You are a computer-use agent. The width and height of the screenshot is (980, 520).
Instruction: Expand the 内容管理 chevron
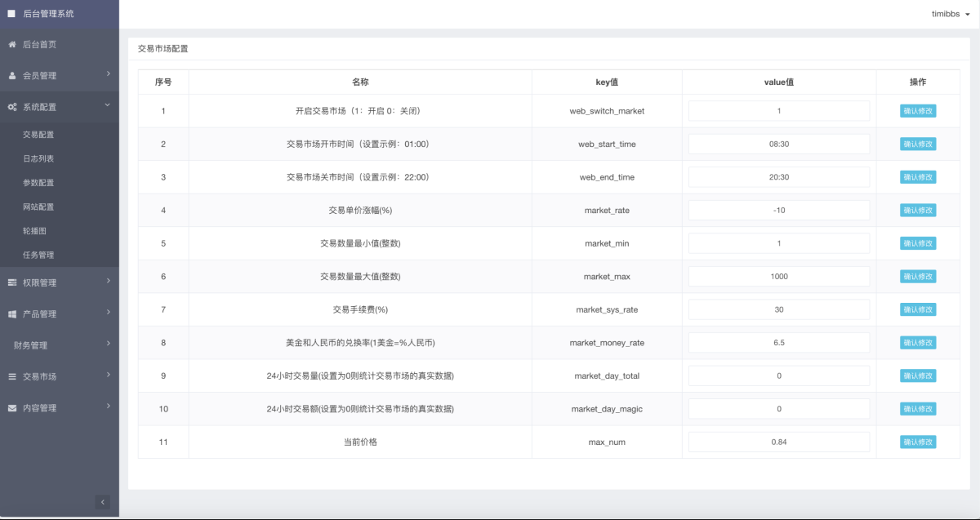tap(108, 406)
